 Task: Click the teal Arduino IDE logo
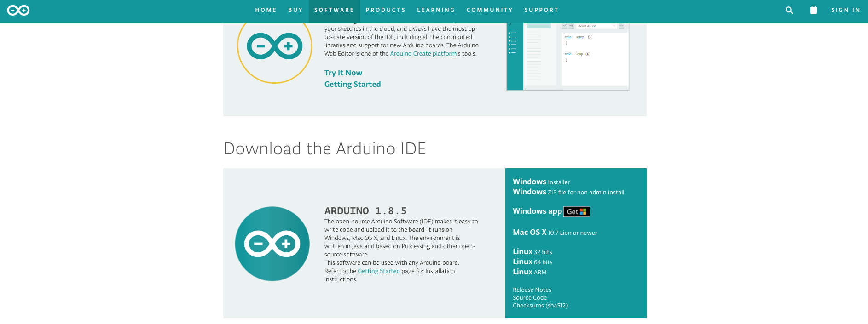[x=272, y=244]
